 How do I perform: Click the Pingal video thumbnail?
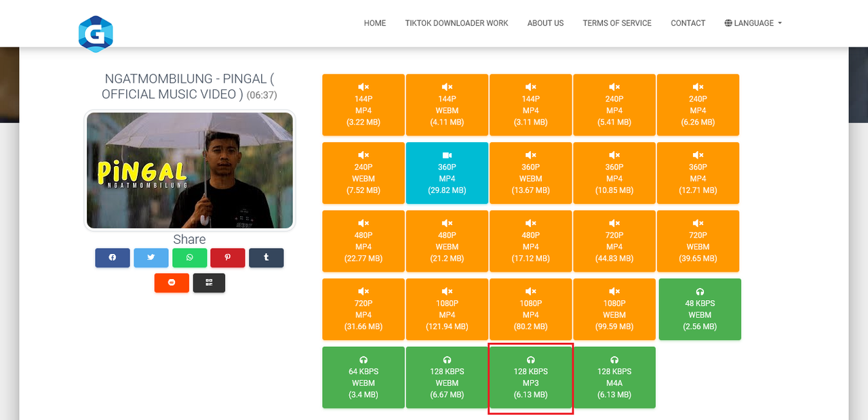(x=190, y=170)
